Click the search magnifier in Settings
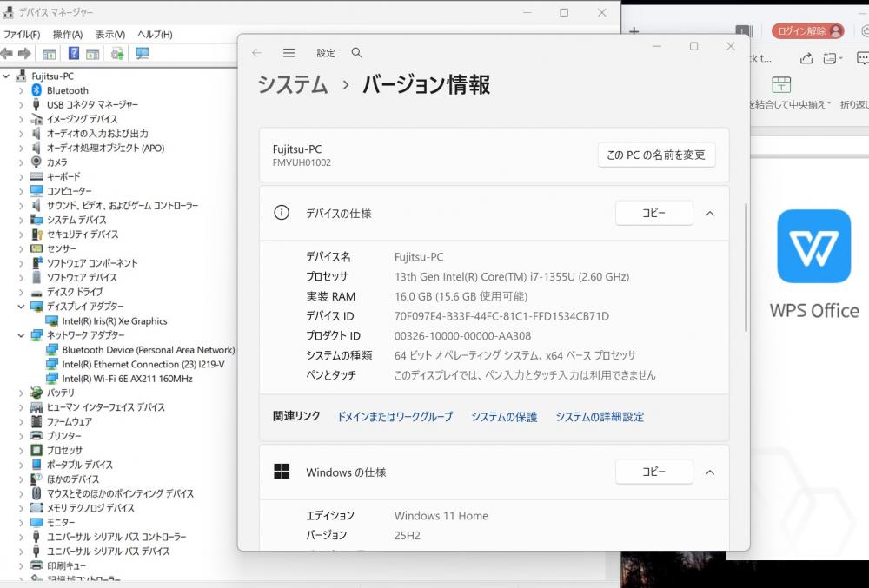 point(356,53)
